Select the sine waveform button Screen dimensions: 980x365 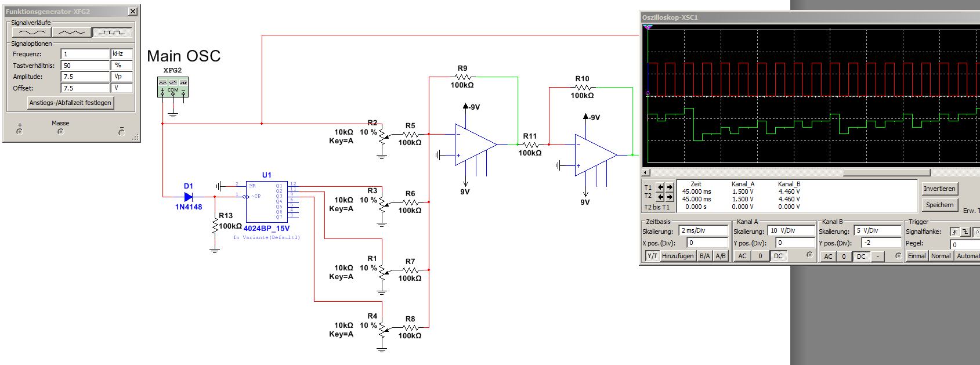click(x=31, y=32)
